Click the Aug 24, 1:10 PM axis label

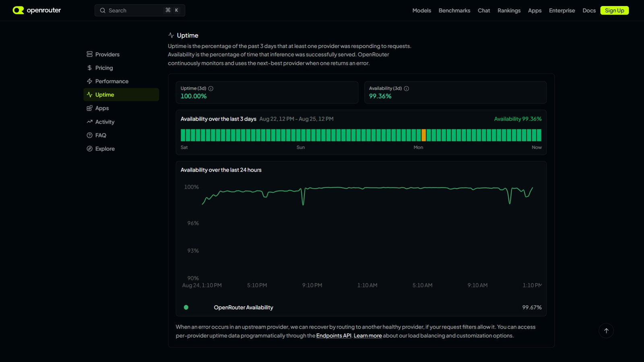point(202,285)
